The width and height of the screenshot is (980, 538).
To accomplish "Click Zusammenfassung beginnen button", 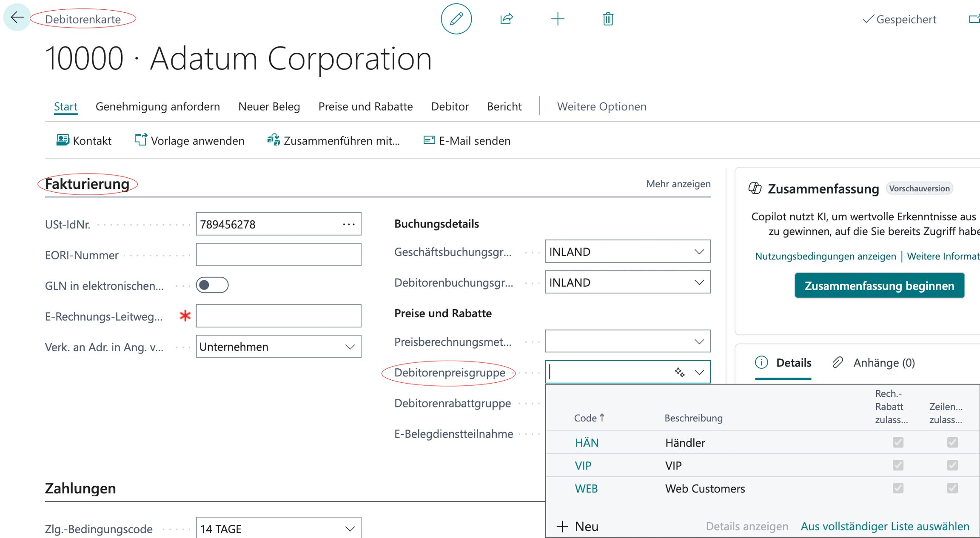I will (x=880, y=286).
